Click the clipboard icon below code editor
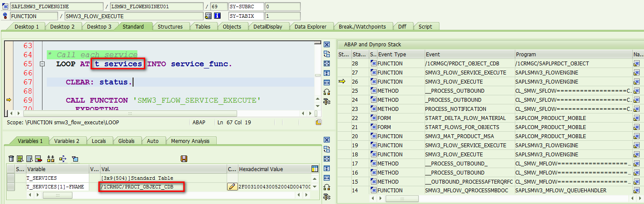The width and height of the screenshot is (644, 204). (x=319, y=122)
